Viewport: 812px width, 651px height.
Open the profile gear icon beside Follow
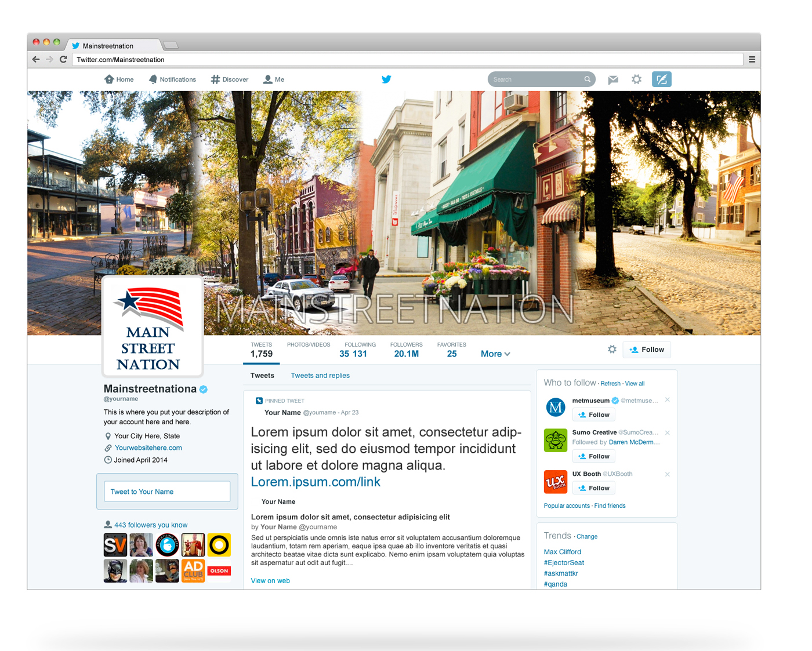[x=612, y=349]
